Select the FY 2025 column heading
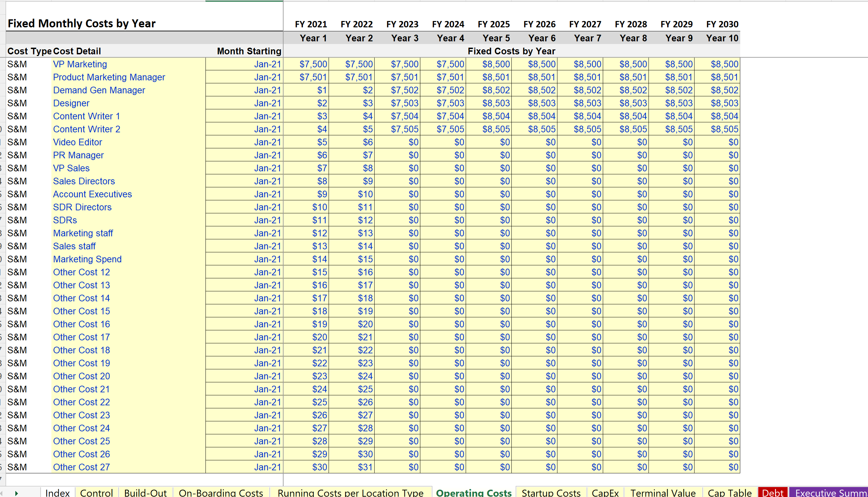Viewport: 868px width, 497px height. pos(494,24)
